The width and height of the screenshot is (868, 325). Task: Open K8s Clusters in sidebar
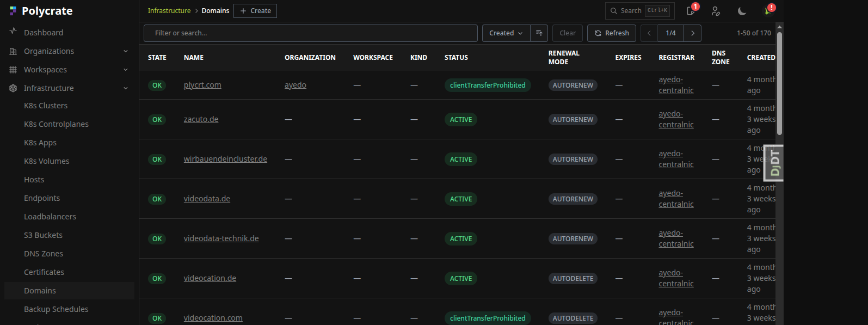click(x=46, y=106)
